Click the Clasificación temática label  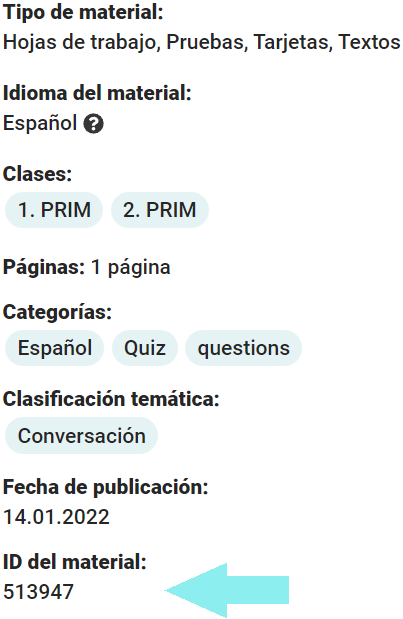111,399
